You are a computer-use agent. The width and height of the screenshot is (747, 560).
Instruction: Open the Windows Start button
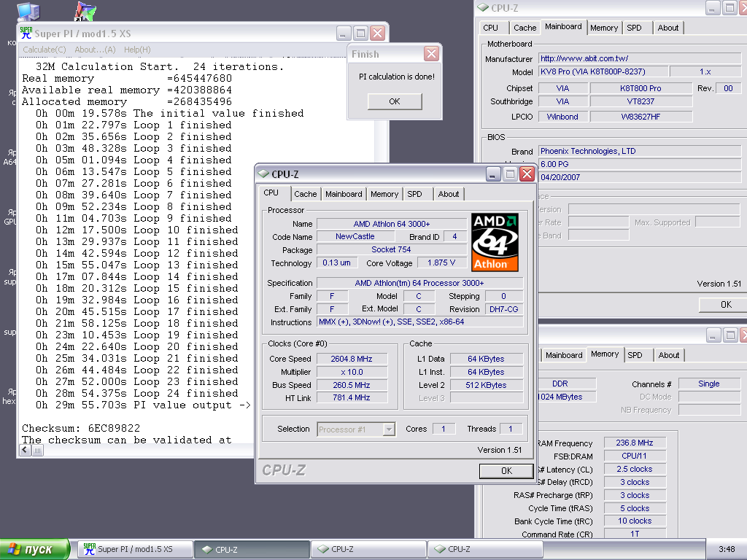[35, 549]
